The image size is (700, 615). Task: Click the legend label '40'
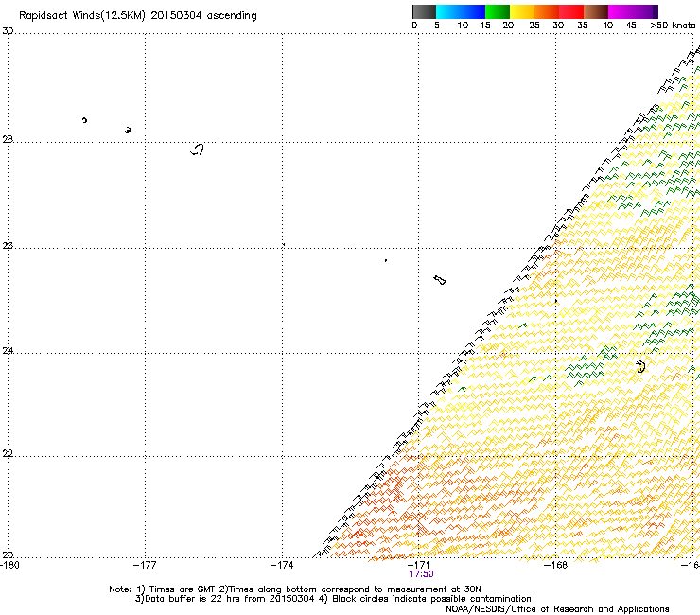[607, 26]
